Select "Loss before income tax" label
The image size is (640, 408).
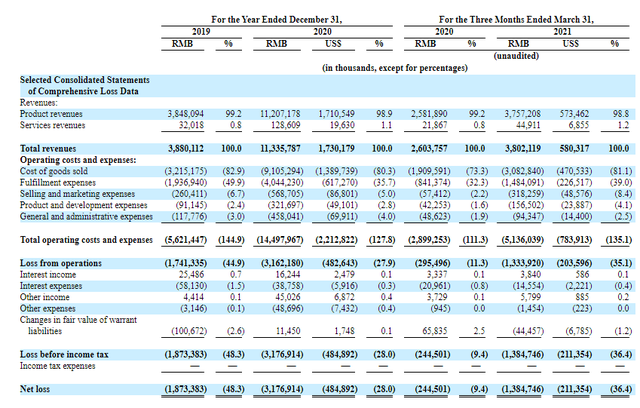point(64,355)
